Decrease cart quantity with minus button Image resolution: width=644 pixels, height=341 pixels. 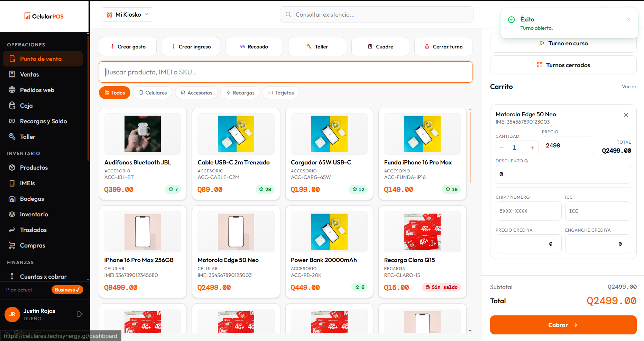501,148
